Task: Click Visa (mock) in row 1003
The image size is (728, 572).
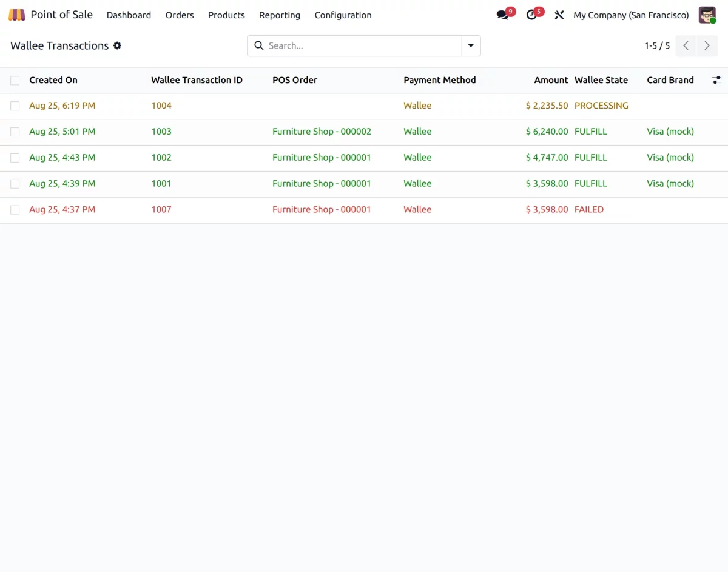Action: point(670,132)
